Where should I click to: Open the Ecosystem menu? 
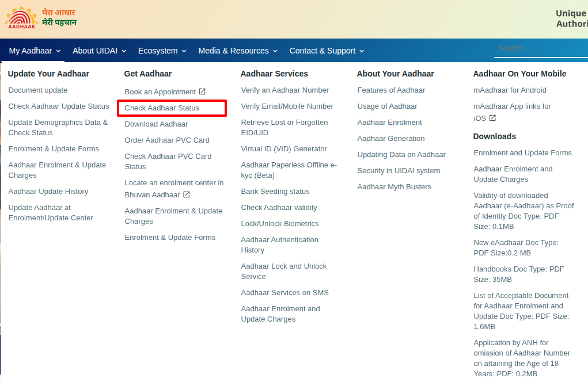tap(162, 51)
